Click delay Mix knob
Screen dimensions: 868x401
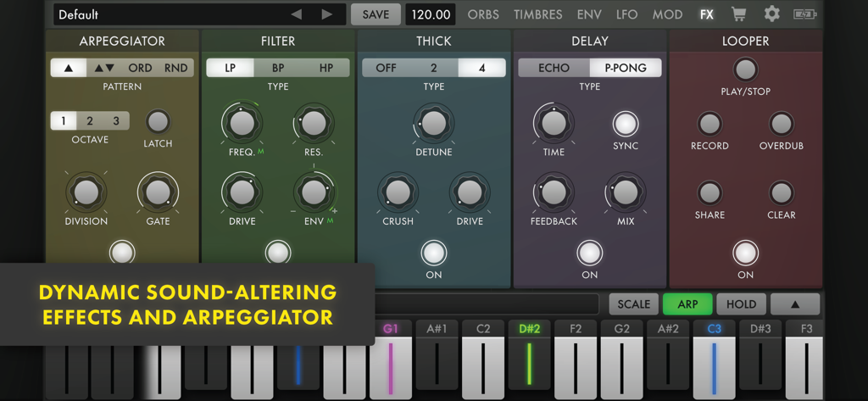(626, 192)
